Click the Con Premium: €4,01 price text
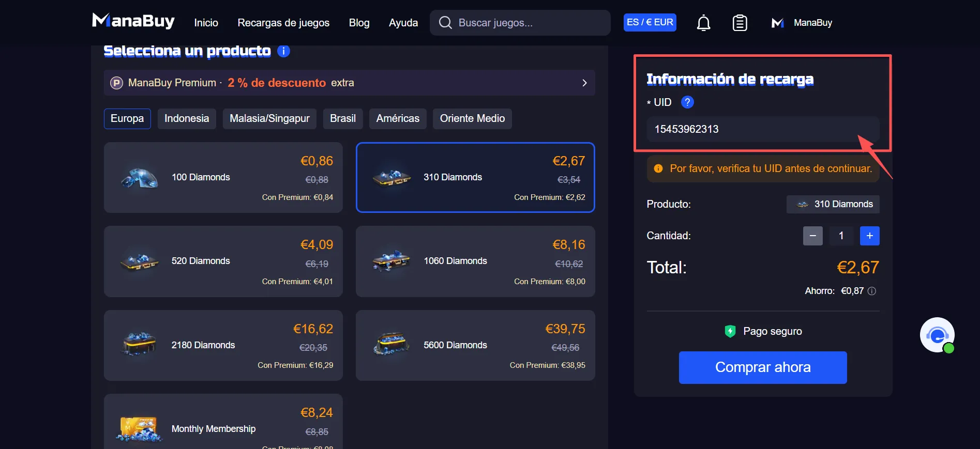This screenshot has height=449, width=980. tap(297, 282)
